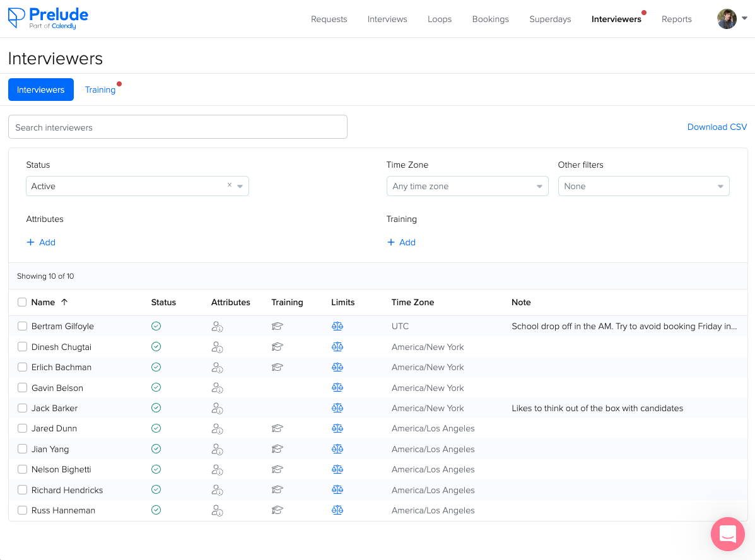Select all interviewers with header checkbox

click(22, 303)
